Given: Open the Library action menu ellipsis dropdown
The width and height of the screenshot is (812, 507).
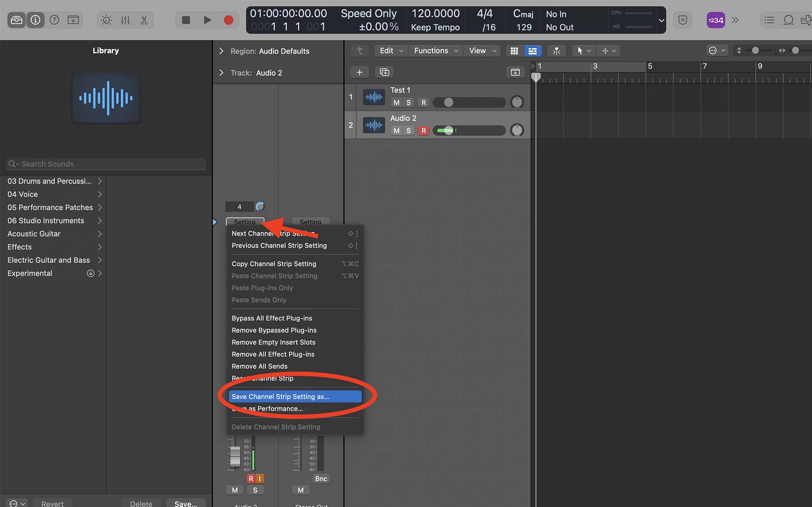Looking at the screenshot, I should 17,503.
